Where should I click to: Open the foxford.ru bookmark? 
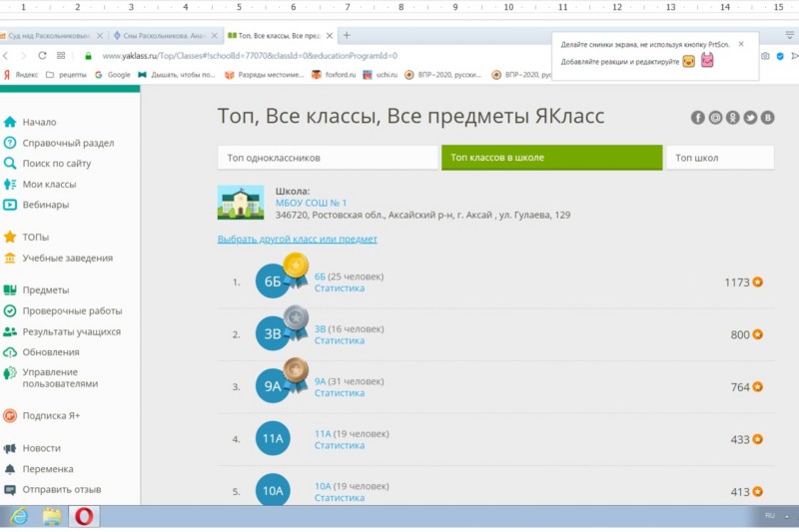pos(334,75)
